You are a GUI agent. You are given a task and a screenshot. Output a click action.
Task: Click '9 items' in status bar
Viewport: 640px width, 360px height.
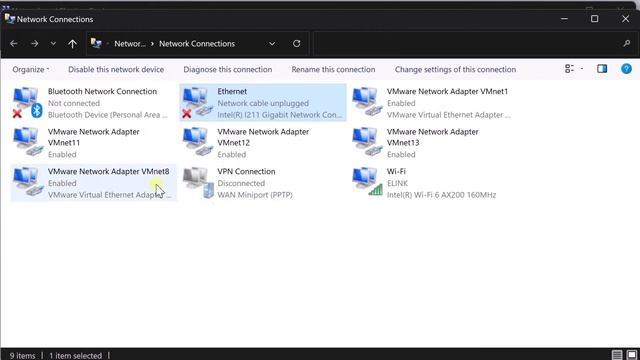22,356
